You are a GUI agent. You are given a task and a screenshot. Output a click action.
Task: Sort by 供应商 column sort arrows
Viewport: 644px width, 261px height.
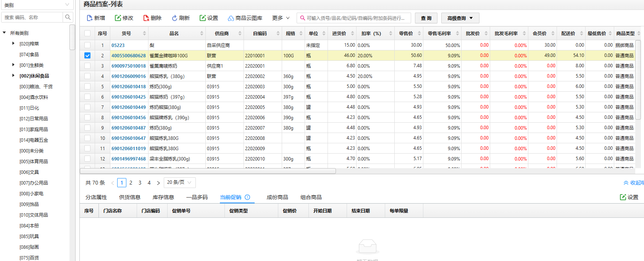pyautogui.click(x=240, y=33)
